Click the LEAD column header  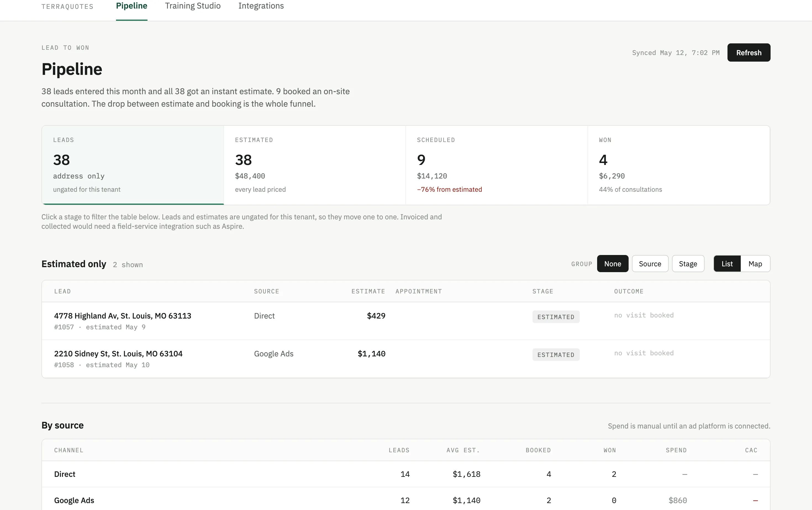coord(62,291)
